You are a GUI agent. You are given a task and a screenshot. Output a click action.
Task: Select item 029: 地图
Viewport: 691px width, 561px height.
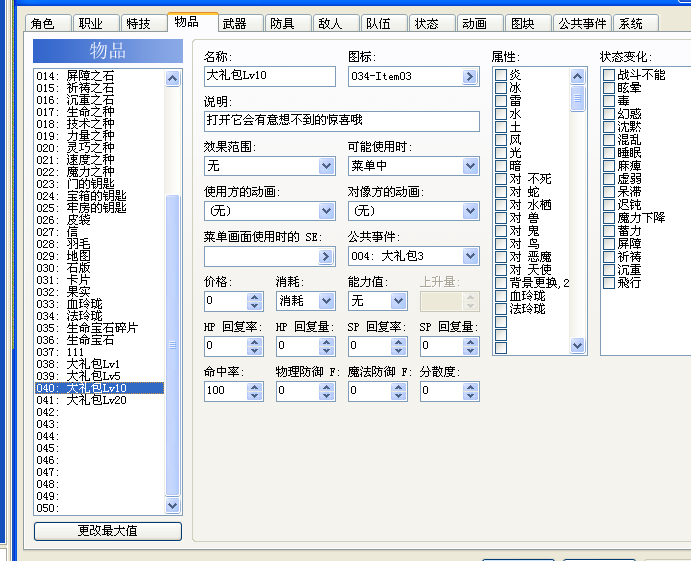point(100,256)
